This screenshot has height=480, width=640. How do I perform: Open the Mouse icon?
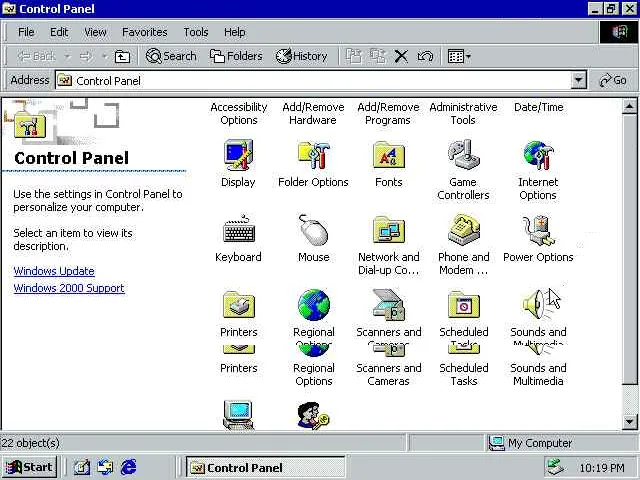coord(313,230)
